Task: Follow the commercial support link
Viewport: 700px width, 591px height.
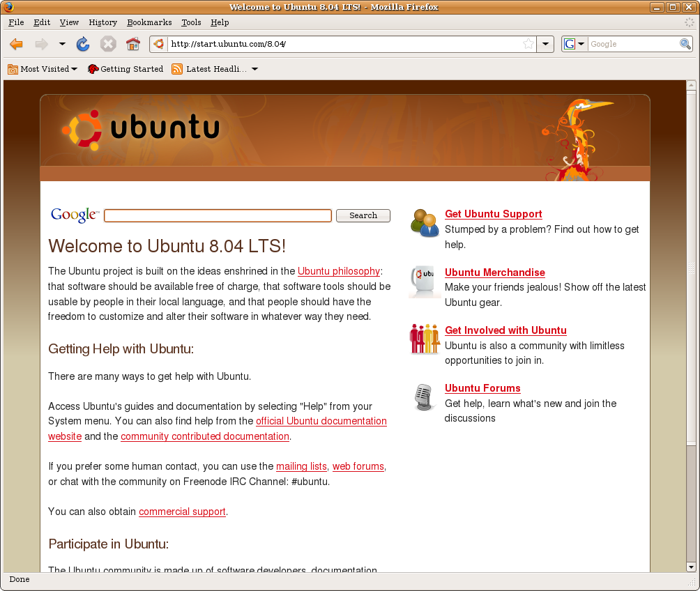Action: pyautogui.click(x=182, y=512)
